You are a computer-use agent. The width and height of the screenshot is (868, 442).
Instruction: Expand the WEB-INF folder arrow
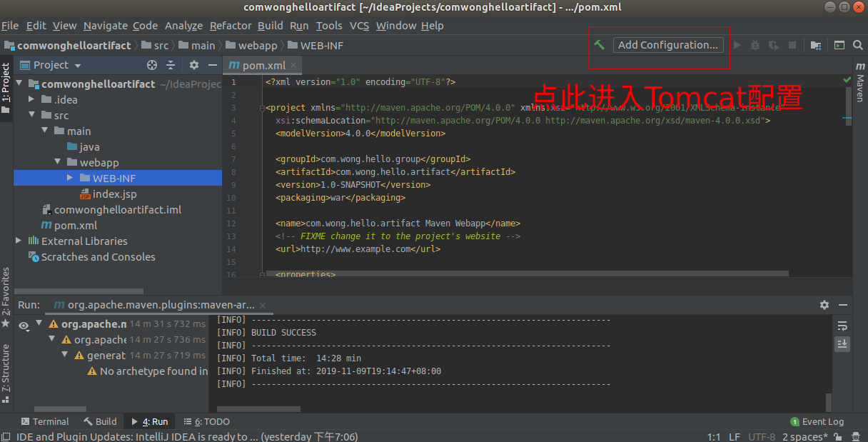(69, 178)
